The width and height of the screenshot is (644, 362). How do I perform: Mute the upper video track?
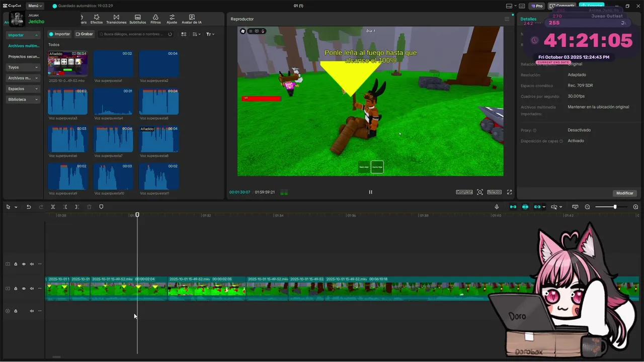point(32,264)
